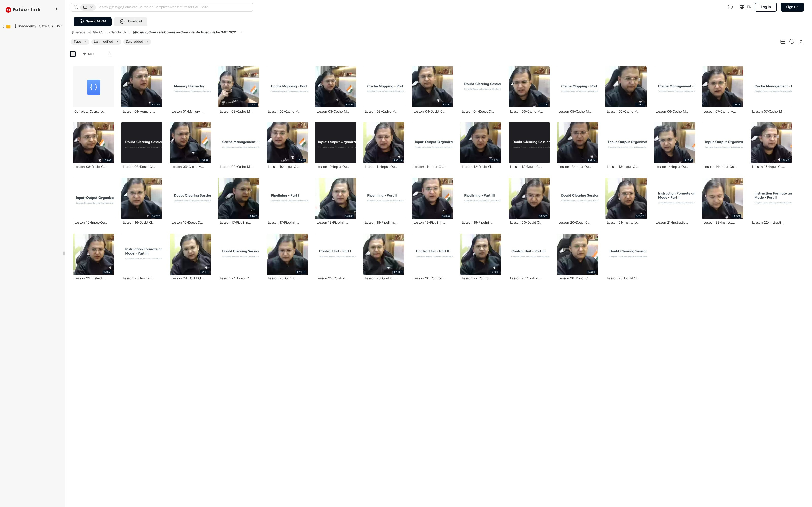Image resolution: width=812 pixels, height=507 pixels.
Task: Collapse the left sidebar with double-chevron icon
Action: pos(56,9)
